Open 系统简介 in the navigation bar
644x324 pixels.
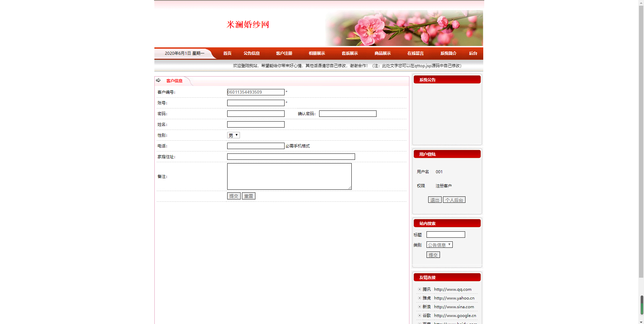pos(448,53)
